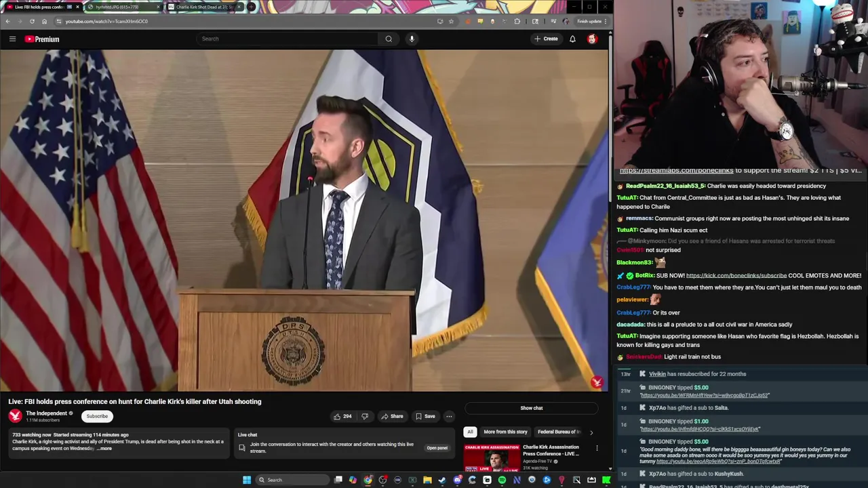Click dacadada chat username
Viewport: 868px width, 488px height.
point(630,325)
